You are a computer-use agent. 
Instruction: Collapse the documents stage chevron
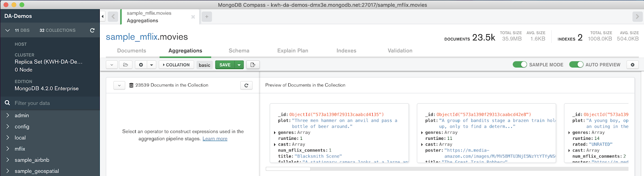[x=119, y=85]
